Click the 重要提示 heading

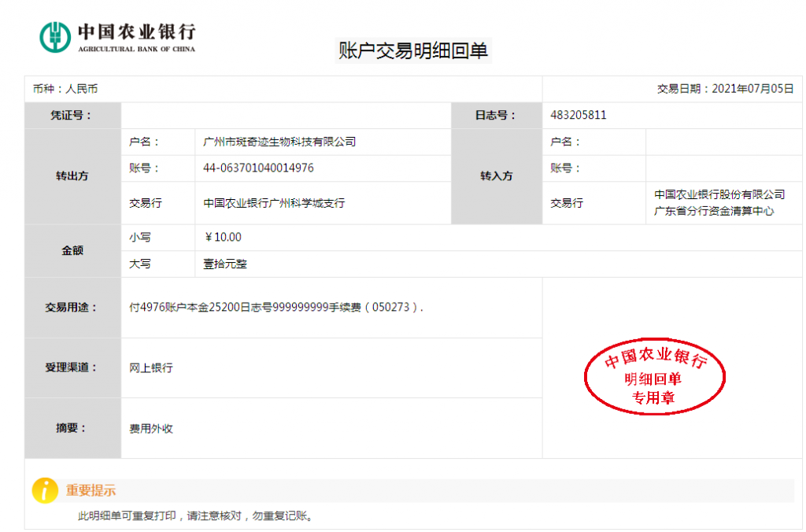click(x=91, y=490)
